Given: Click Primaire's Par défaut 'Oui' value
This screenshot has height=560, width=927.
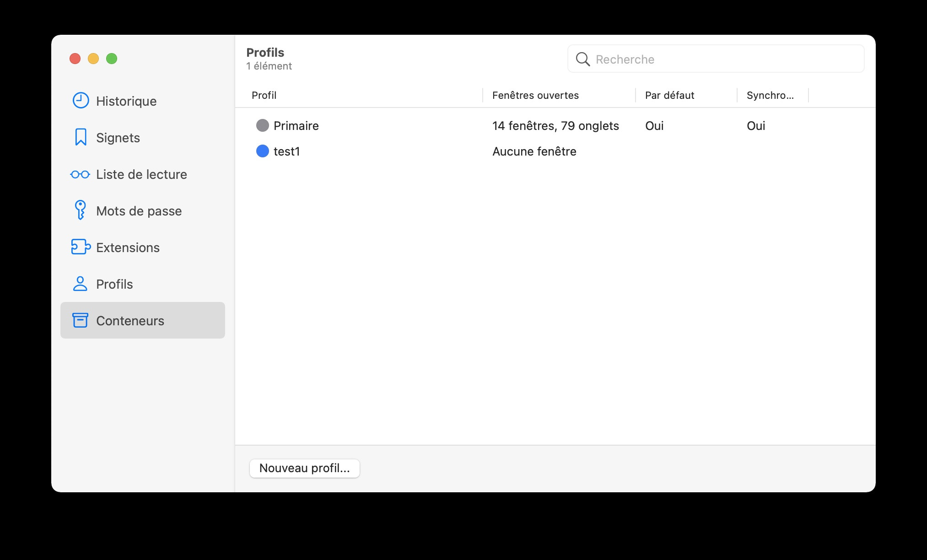Looking at the screenshot, I should tap(654, 126).
